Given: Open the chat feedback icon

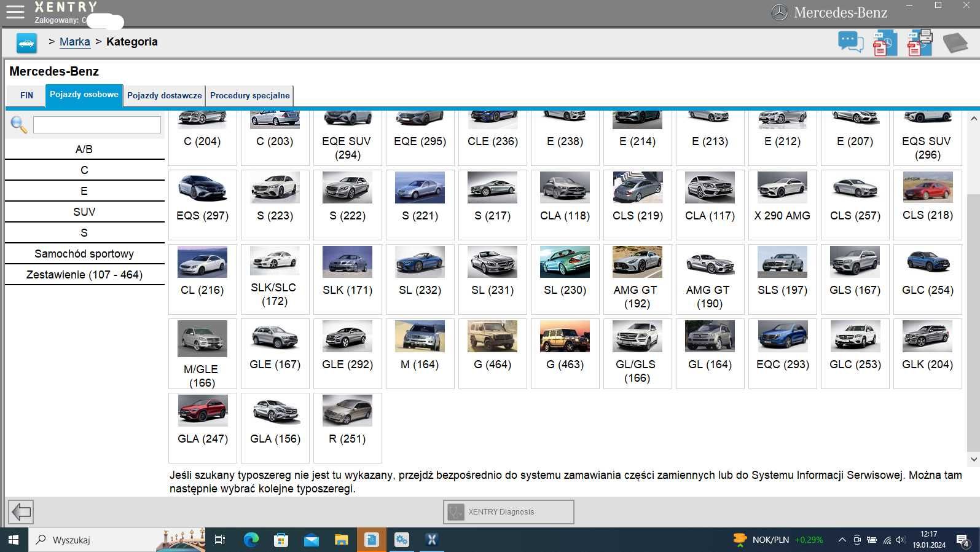Looking at the screenshot, I should (851, 42).
